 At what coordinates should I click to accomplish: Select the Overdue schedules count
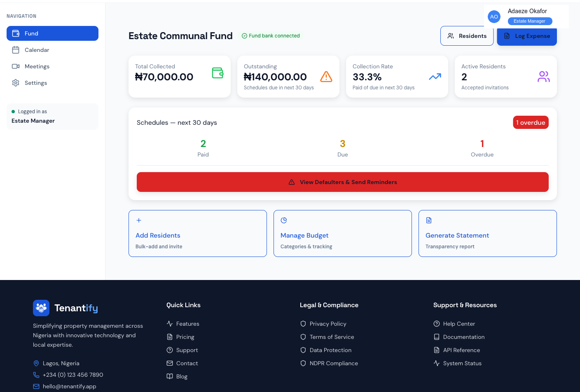482,144
